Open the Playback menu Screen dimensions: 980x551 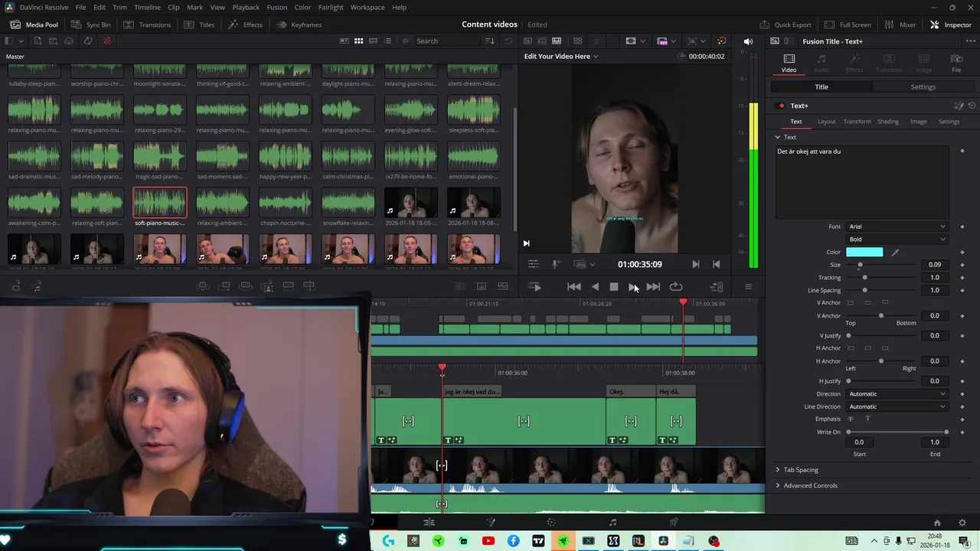[246, 7]
